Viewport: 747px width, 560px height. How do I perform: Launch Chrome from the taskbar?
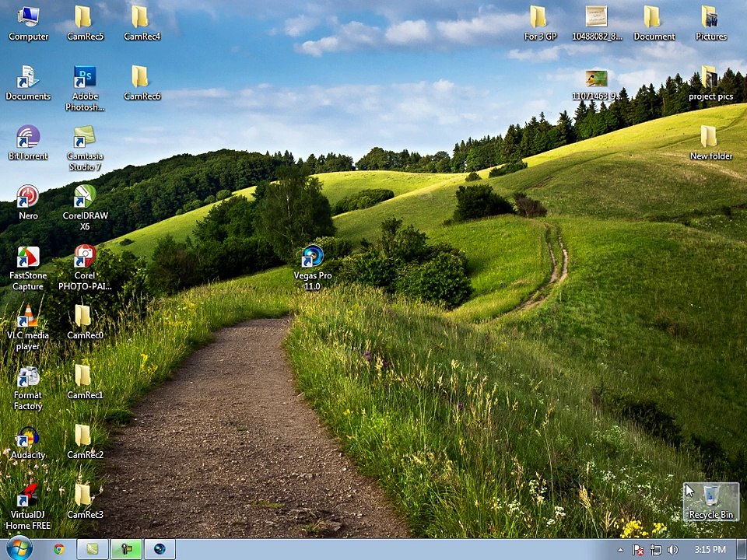pyautogui.click(x=59, y=549)
